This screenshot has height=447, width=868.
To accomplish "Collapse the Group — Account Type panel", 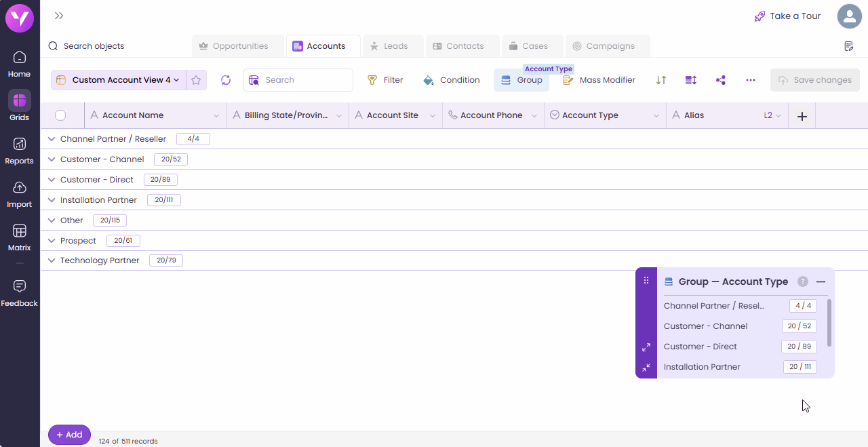I will pyautogui.click(x=821, y=281).
